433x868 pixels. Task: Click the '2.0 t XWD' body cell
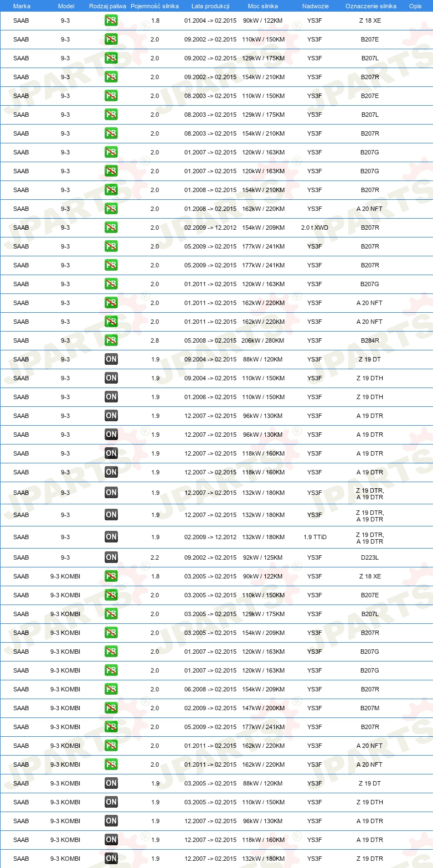pyautogui.click(x=315, y=228)
